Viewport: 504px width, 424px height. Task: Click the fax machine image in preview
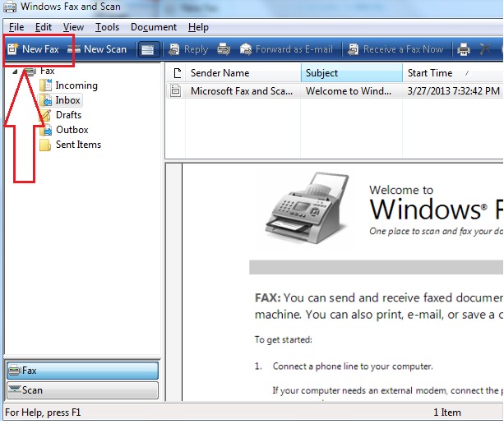(307, 208)
